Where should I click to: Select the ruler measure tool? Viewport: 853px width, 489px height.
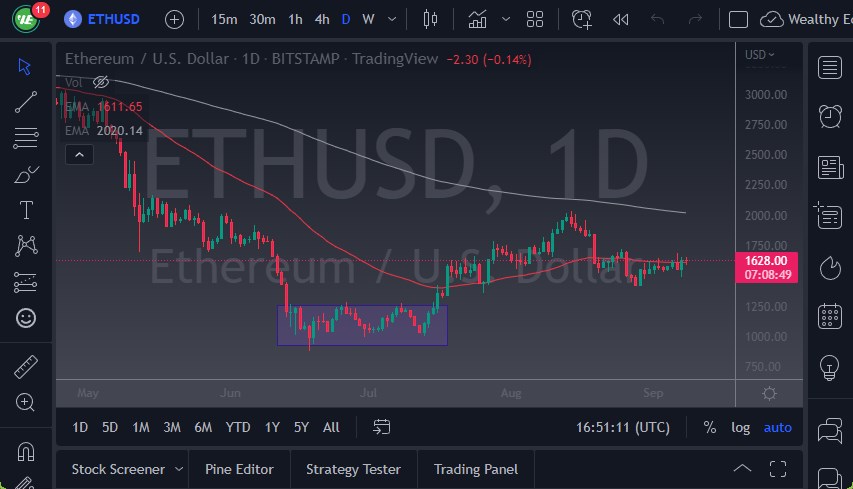26,367
